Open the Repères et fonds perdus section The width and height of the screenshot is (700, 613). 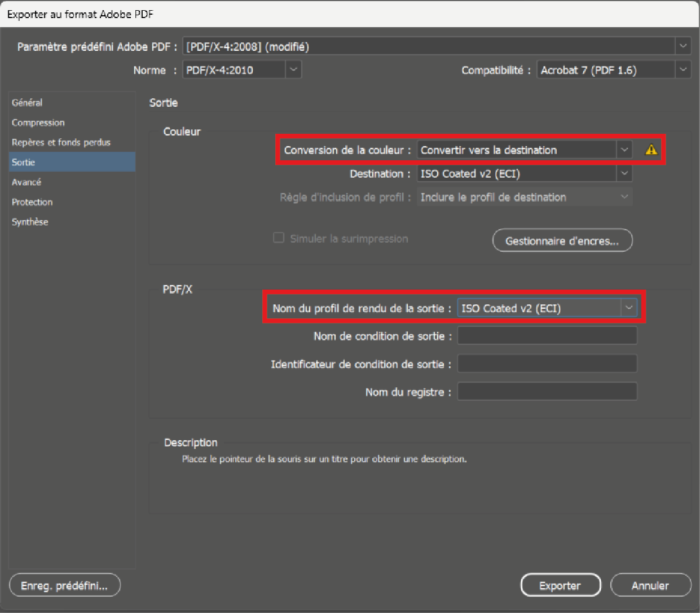[x=61, y=142]
